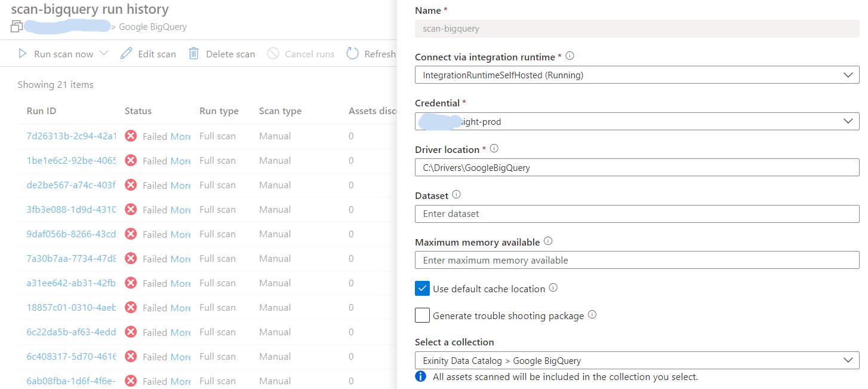
Task: Click info icon next to integration runtime
Action: 570,56
